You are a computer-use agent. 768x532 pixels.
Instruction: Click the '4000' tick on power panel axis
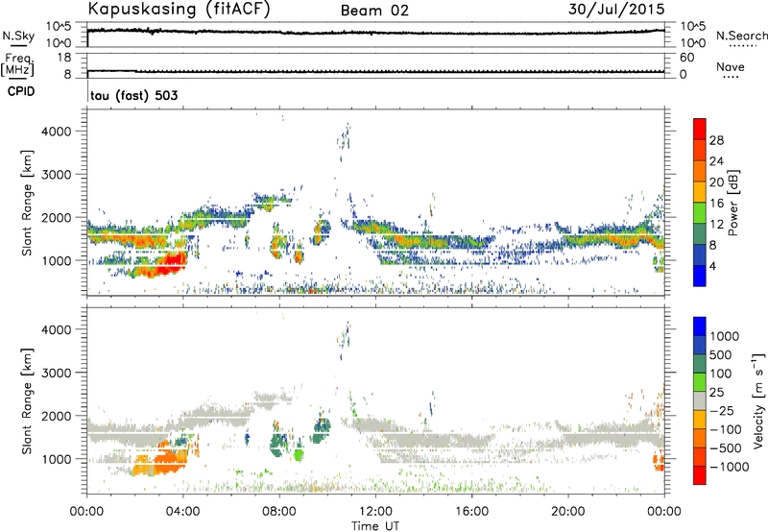[x=56, y=132]
